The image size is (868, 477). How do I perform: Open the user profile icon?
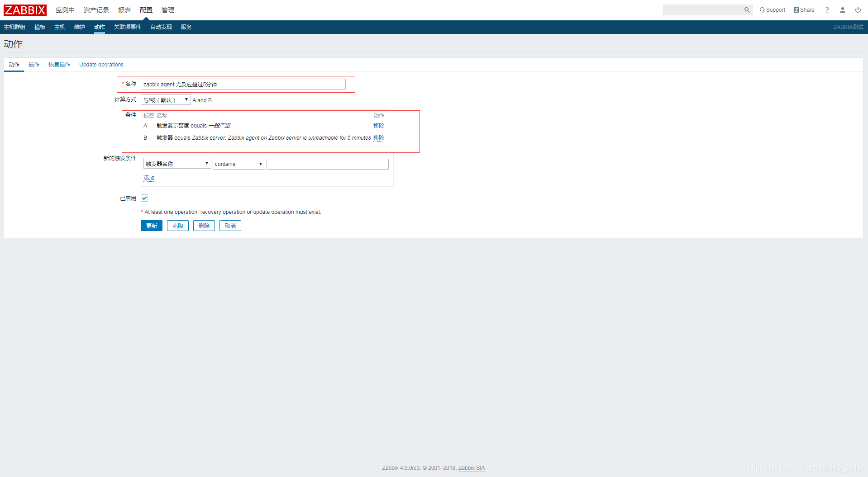click(x=842, y=10)
